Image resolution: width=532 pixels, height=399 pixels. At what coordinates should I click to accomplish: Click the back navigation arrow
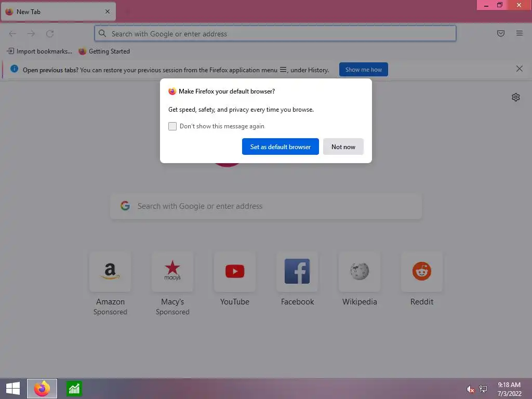12,34
